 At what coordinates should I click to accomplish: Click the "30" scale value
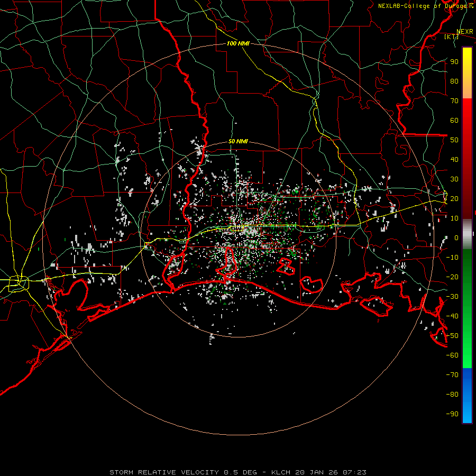454,179
